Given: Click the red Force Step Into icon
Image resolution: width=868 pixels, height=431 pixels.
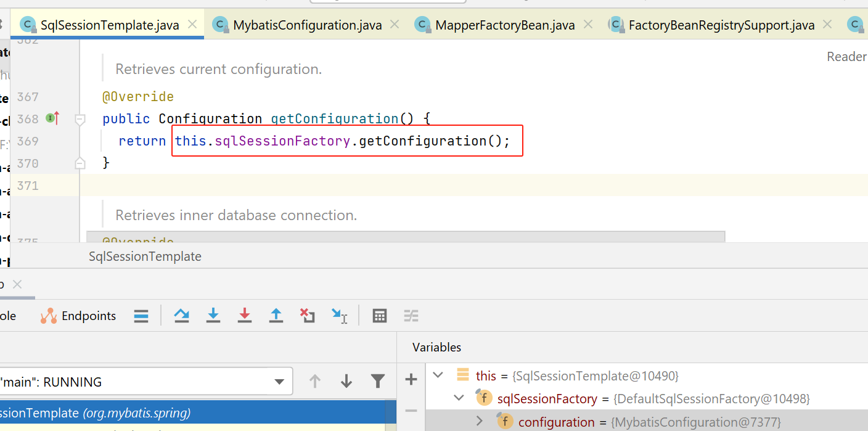Looking at the screenshot, I should pos(245,316).
